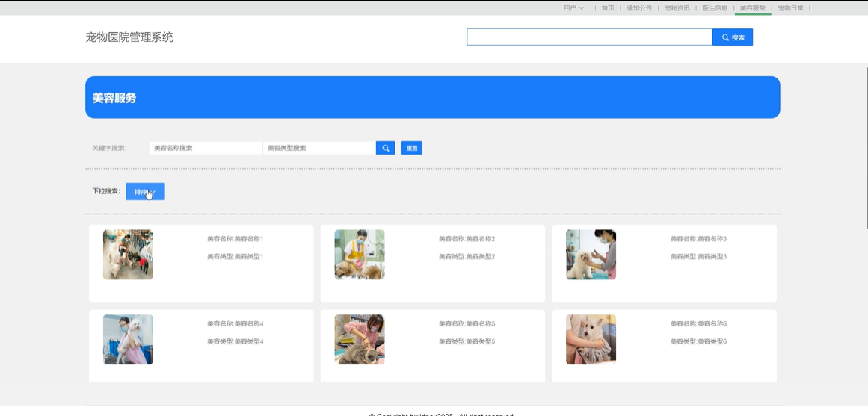868x416 pixels.
Task: Click the text 美容类型:美容类型6
Action: pos(698,341)
